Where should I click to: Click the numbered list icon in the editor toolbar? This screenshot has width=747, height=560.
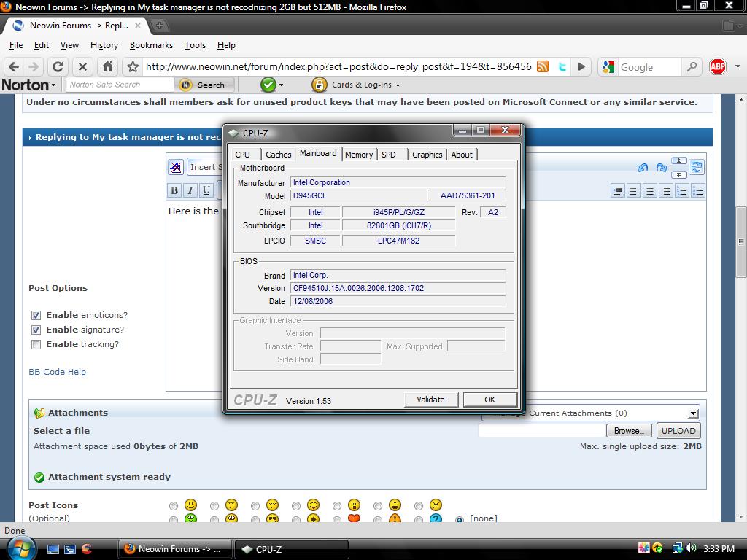(x=681, y=190)
